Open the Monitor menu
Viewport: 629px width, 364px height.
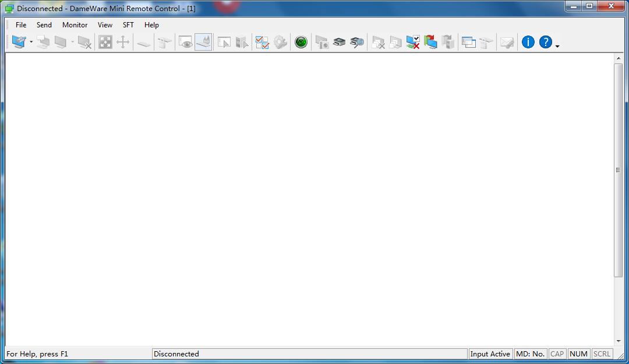[75, 25]
